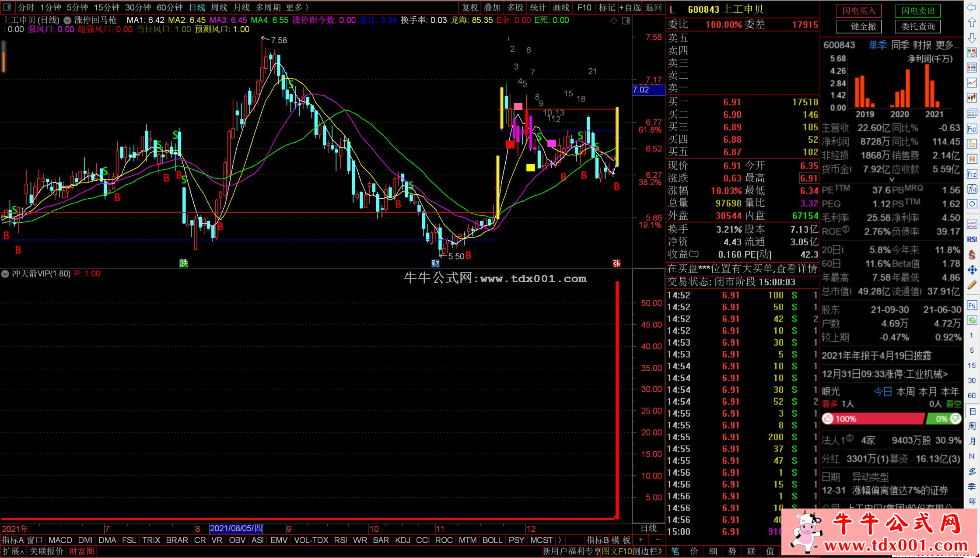
Task: Expand the 扩展 menu at bottom left
Action: coord(13,551)
